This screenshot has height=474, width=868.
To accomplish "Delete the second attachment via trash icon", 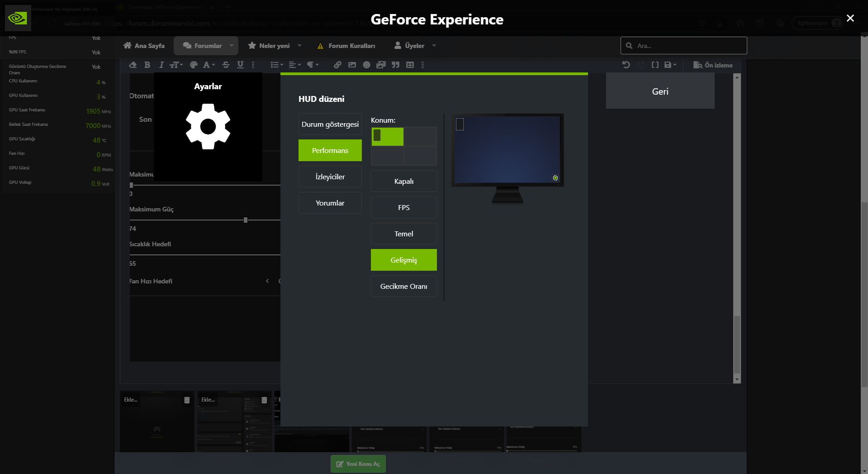I will (x=264, y=400).
